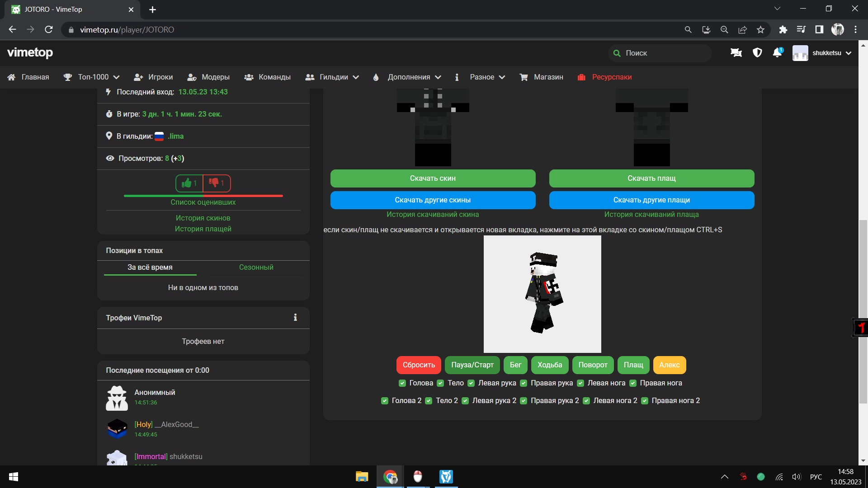Click the shield icon in header
This screenshot has width=868, height=488.
tap(757, 53)
